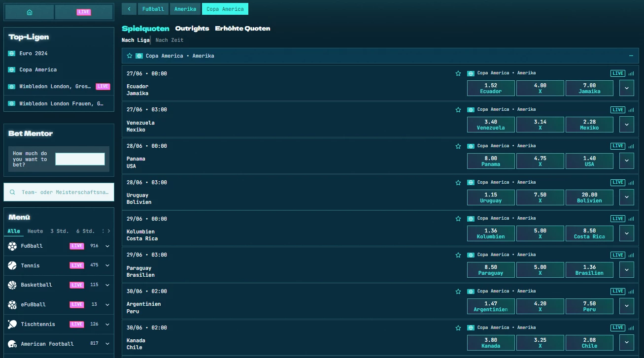View statistics bars icon for Argentinien vs Peru
Image resolution: width=644 pixels, height=358 pixels.
(631, 292)
